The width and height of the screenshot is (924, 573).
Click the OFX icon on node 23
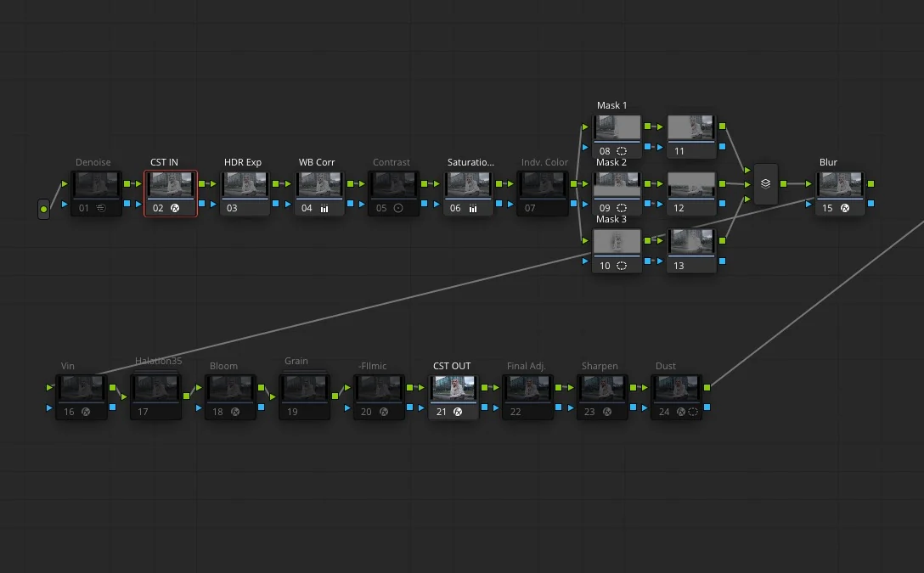pyautogui.click(x=607, y=412)
